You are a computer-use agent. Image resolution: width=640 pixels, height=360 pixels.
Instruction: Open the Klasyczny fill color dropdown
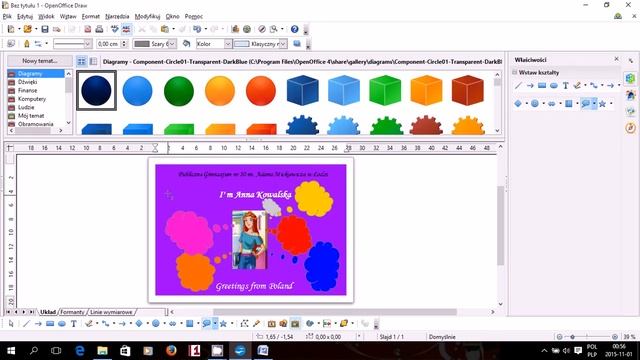click(x=283, y=44)
